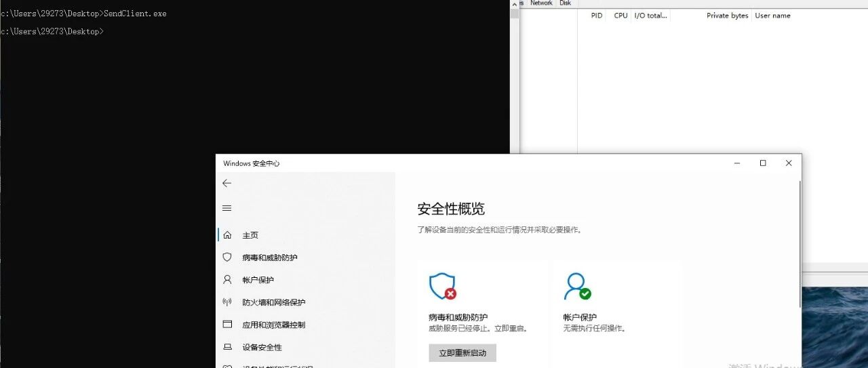868x368 pixels.
Task: Click the SendClient.exe command line text
Action: pos(135,14)
